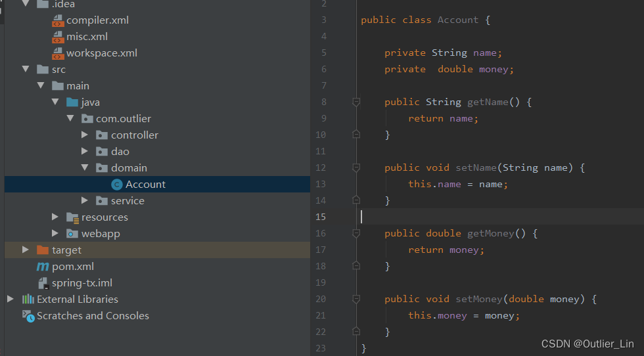Click the resources folder icon

(73, 217)
